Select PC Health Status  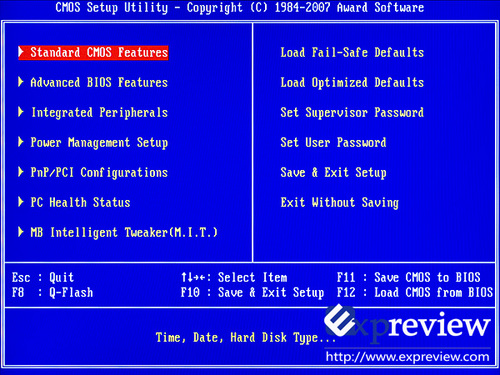tap(80, 202)
